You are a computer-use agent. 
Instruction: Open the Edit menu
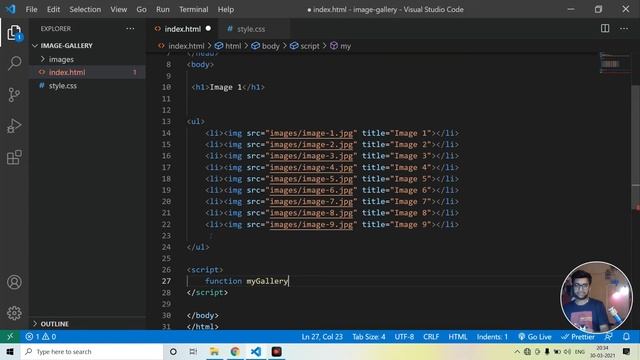pos(53,9)
